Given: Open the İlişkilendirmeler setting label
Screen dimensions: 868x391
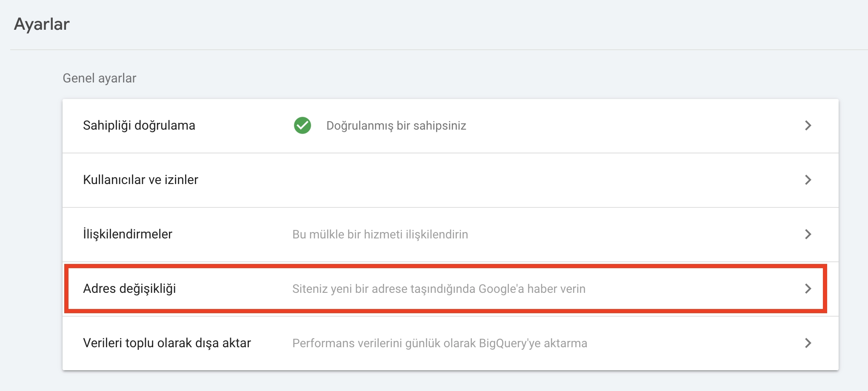Looking at the screenshot, I should pyautogui.click(x=128, y=234).
